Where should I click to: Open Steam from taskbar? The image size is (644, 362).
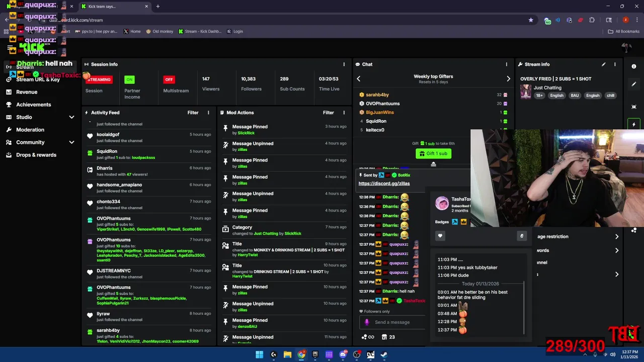pyautogui.click(x=383, y=354)
